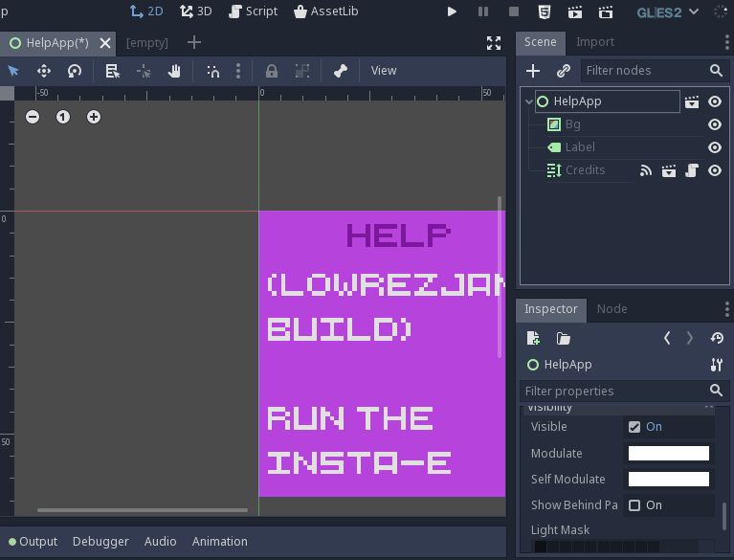The width and height of the screenshot is (734, 560).
Task: Open the viewport View menu
Action: [384, 71]
